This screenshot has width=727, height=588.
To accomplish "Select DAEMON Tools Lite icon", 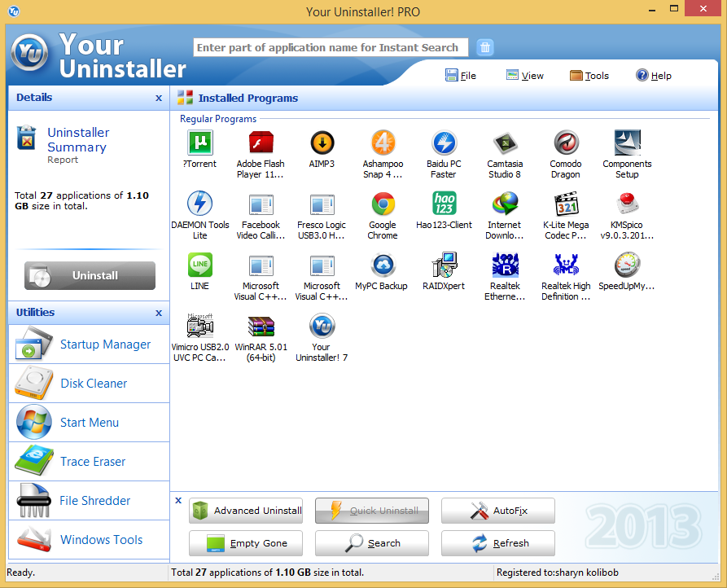I will pyautogui.click(x=199, y=204).
